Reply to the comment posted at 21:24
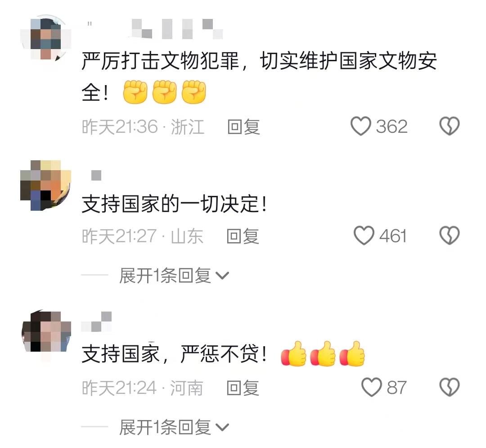 [x=243, y=388]
